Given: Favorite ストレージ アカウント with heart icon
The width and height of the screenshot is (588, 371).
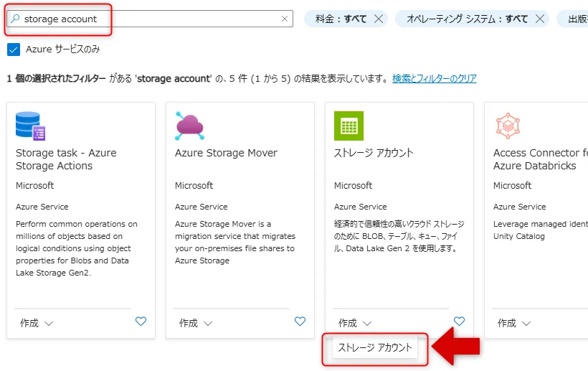Looking at the screenshot, I should (459, 321).
